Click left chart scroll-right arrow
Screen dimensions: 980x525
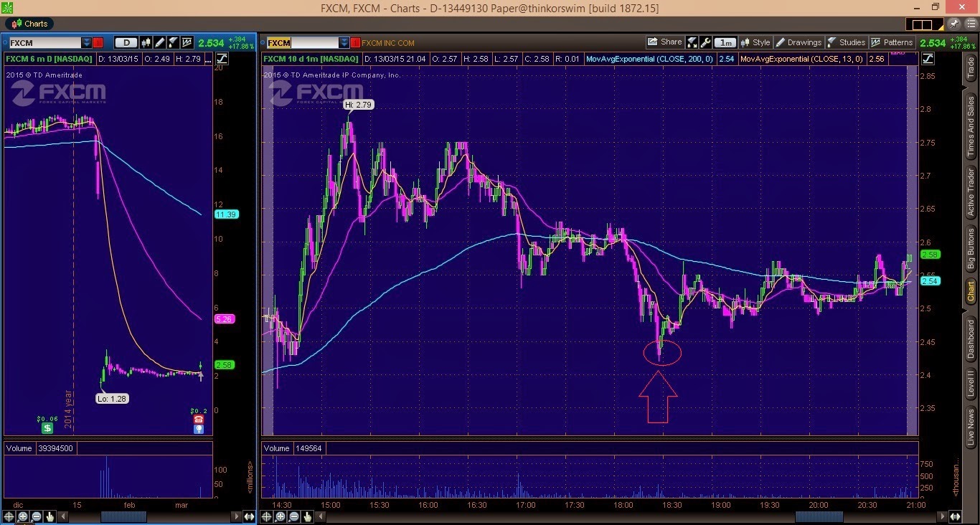click(237, 516)
